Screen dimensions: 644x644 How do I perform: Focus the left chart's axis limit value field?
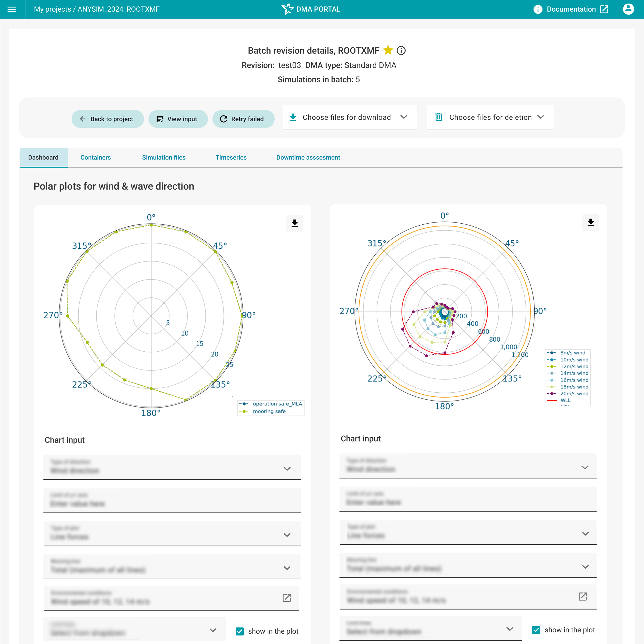point(172,500)
